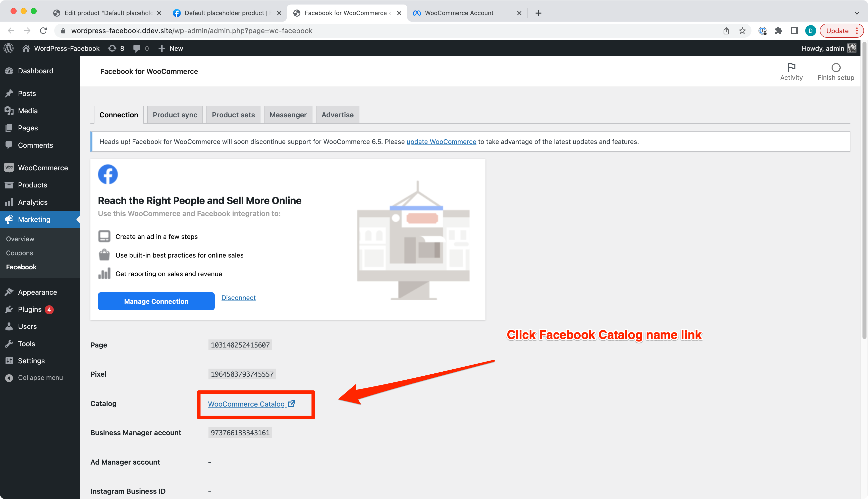Switch to Product sets tab
The width and height of the screenshot is (868, 499).
[233, 115]
